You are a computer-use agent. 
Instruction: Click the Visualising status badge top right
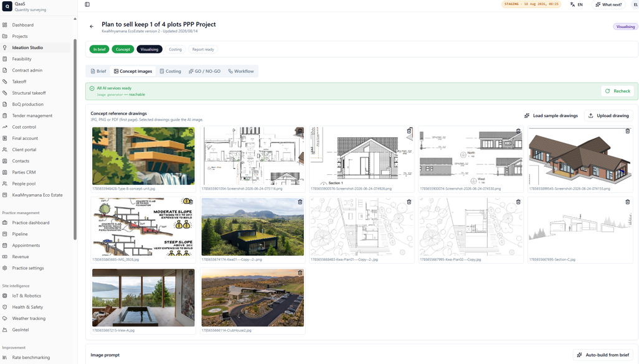[625, 27]
